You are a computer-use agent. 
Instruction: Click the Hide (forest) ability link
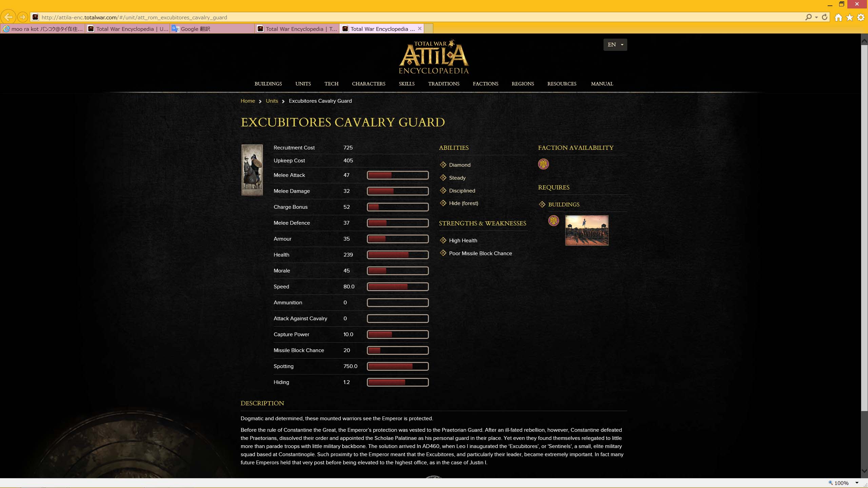point(463,203)
